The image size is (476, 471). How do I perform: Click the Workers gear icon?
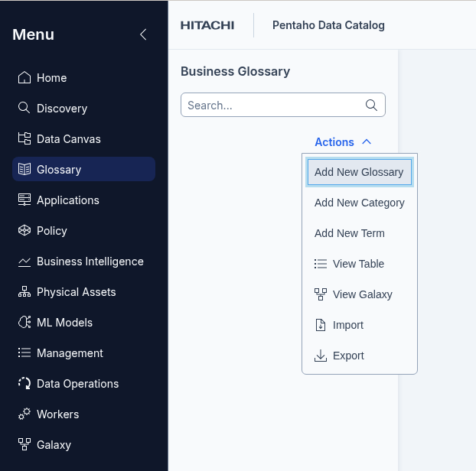pyautogui.click(x=24, y=414)
